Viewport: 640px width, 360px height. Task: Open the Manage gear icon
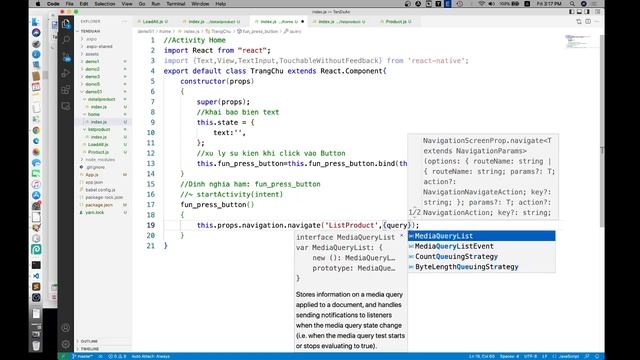pos(66,344)
